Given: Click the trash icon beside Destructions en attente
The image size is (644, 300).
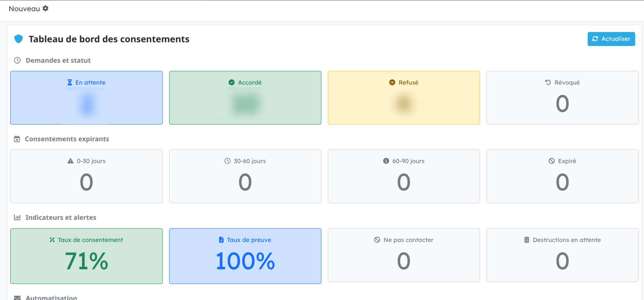Looking at the screenshot, I should point(526,240).
